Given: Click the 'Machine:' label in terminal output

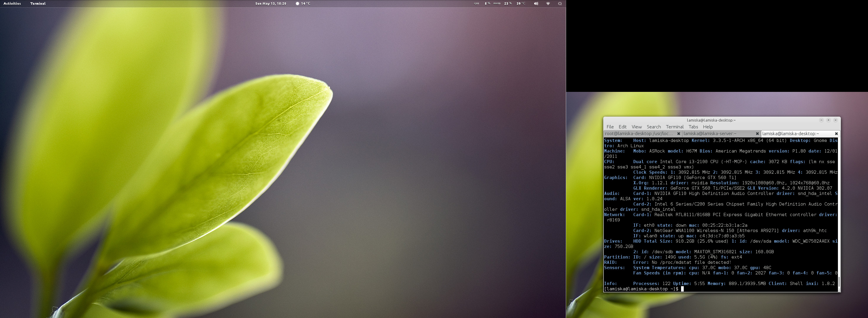Looking at the screenshot, I should click(614, 151).
